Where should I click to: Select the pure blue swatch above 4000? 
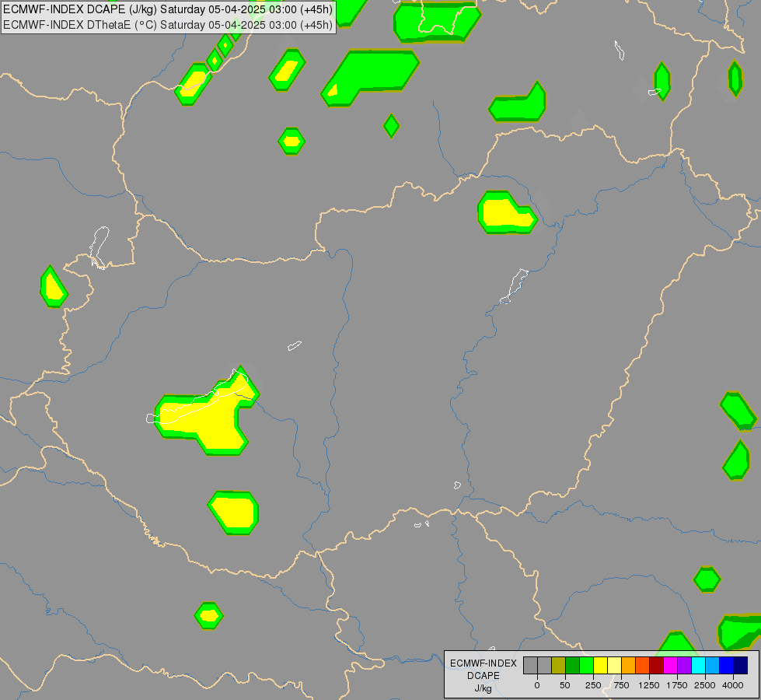727,666
